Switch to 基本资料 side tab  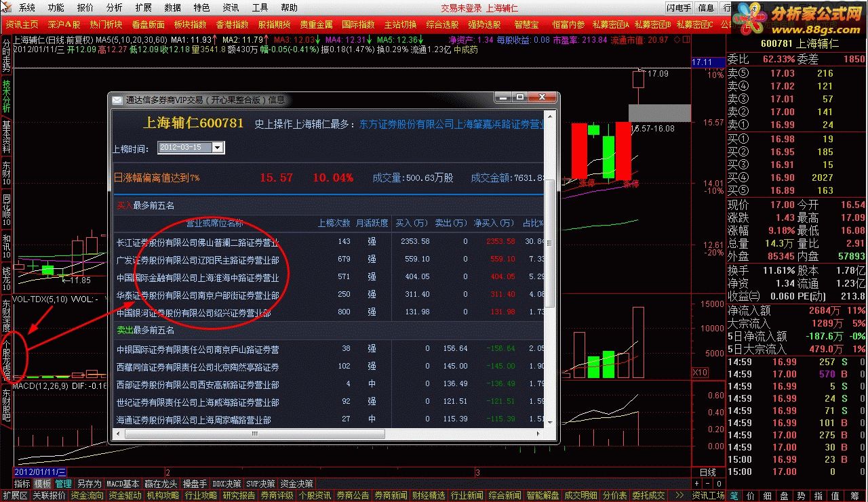(x=6, y=138)
